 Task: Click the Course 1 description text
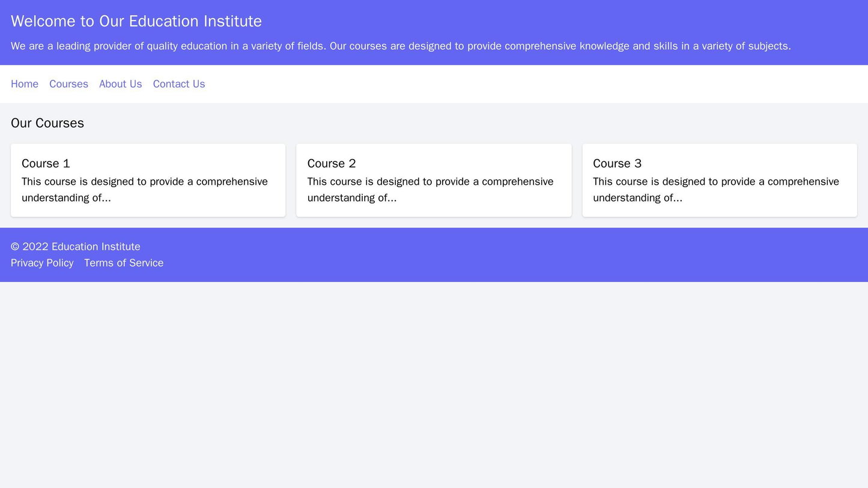[x=145, y=190]
